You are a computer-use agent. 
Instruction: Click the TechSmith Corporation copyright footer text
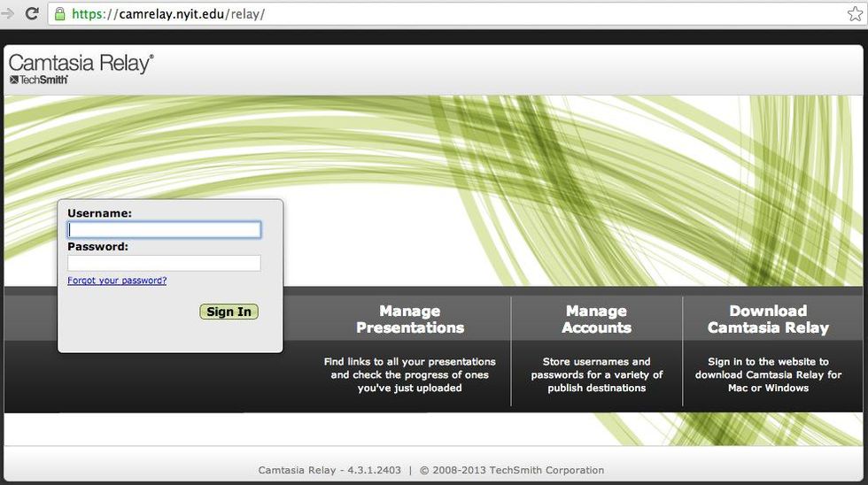click(x=512, y=471)
